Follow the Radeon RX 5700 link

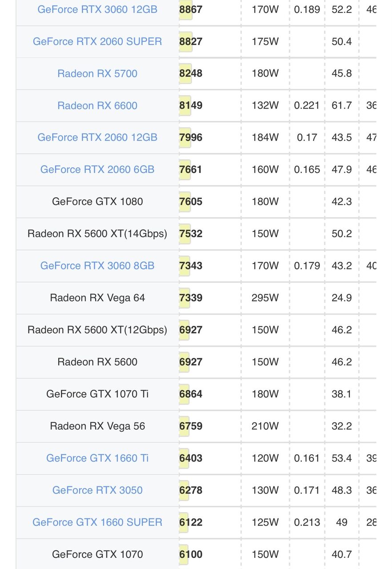[x=97, y=73]
